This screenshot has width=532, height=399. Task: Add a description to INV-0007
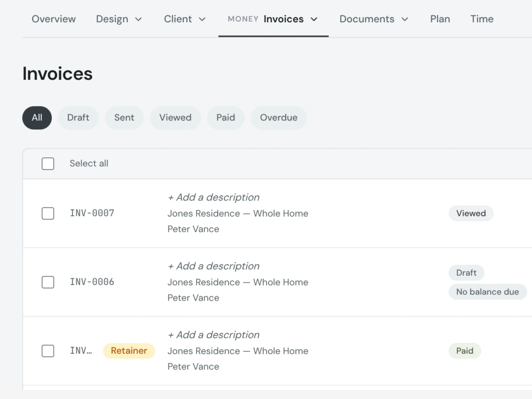point(214,197)
